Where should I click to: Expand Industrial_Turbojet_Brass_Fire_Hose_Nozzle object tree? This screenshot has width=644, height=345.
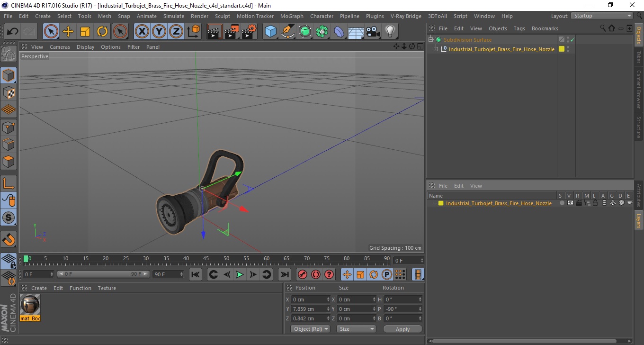[436, 49]
